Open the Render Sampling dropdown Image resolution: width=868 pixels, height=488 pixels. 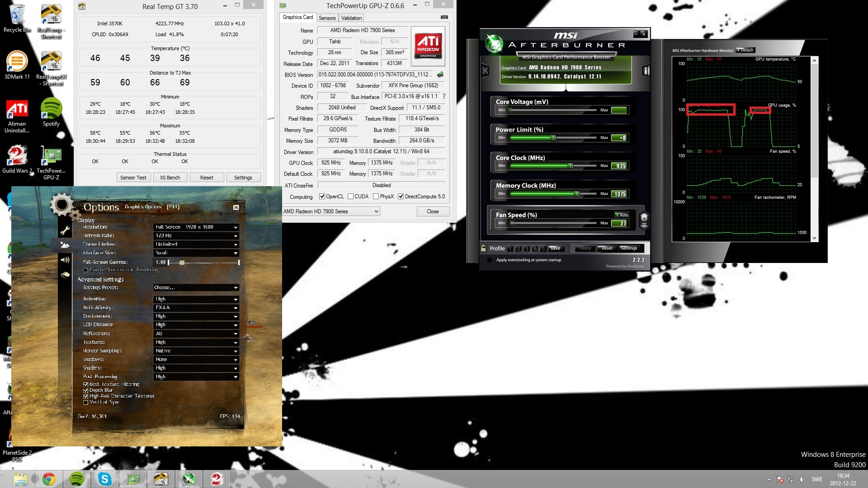click(196, 351)
